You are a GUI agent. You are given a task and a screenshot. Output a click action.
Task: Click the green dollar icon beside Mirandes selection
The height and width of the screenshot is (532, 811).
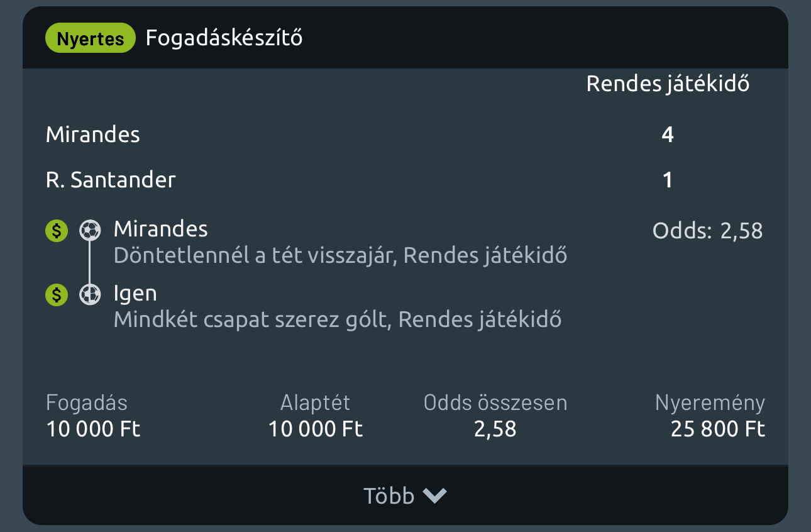point(57,231)
